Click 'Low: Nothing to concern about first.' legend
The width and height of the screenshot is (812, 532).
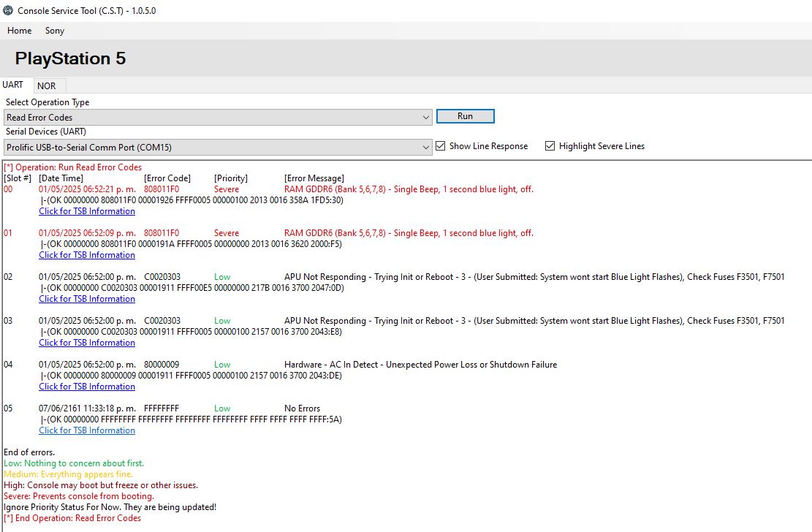74,463
